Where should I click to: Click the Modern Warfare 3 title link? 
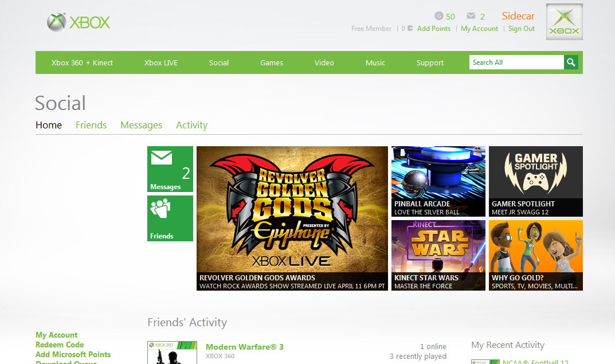tap(244, 347)
